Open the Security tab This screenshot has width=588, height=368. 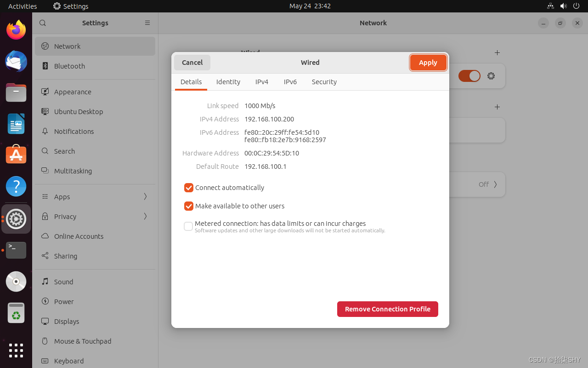point(324,81)
